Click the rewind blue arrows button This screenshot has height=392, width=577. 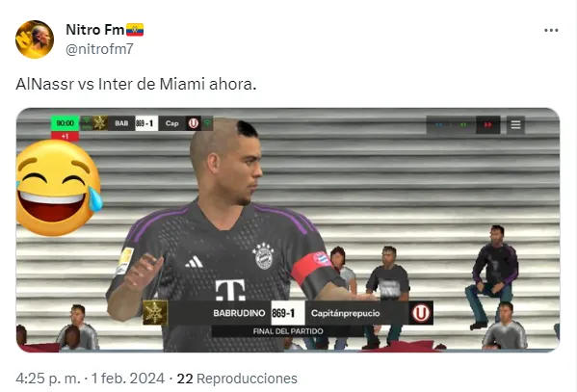coord(439,125)
